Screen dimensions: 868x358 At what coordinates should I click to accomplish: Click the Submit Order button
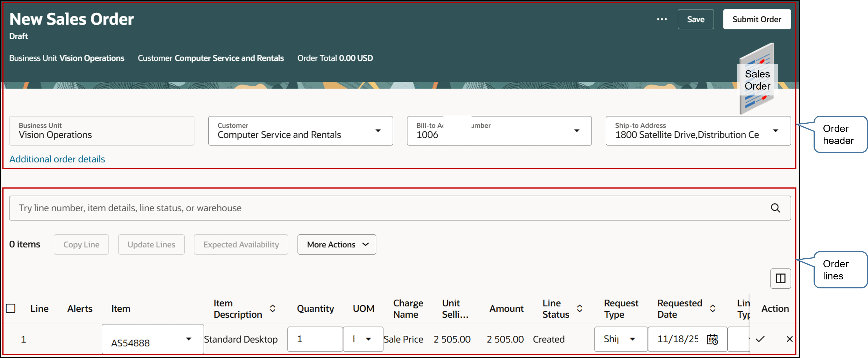point(757,19)
